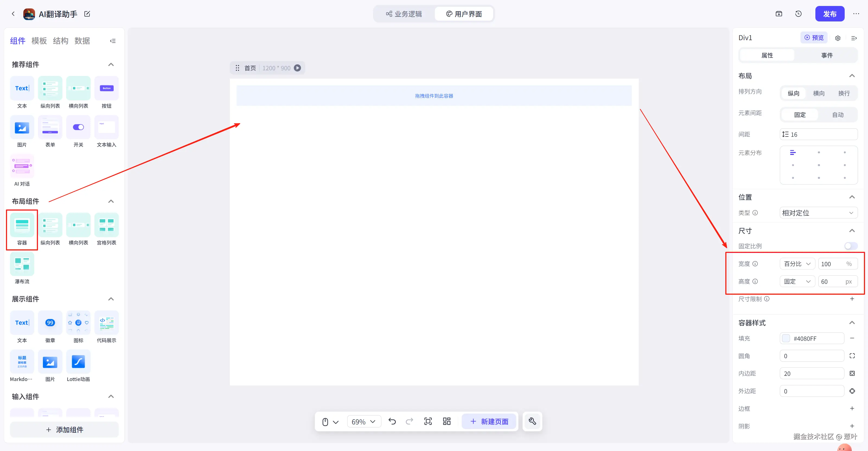Open the 69% zoom level dropdown
Image resolution: width=868 pixels, height=451 pixels.
tap(363, 422)
